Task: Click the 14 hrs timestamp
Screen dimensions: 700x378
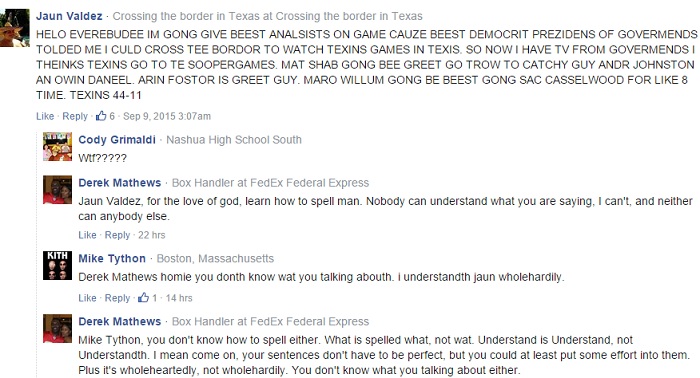Action: pyautogui.click(x=179, y=298)
